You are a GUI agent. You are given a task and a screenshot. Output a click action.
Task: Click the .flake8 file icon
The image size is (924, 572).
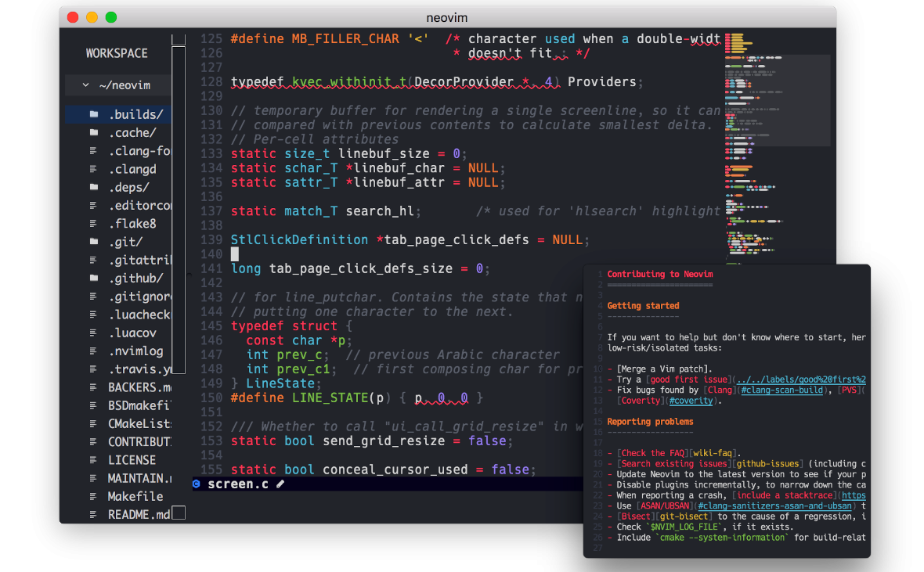click(93, 224)
